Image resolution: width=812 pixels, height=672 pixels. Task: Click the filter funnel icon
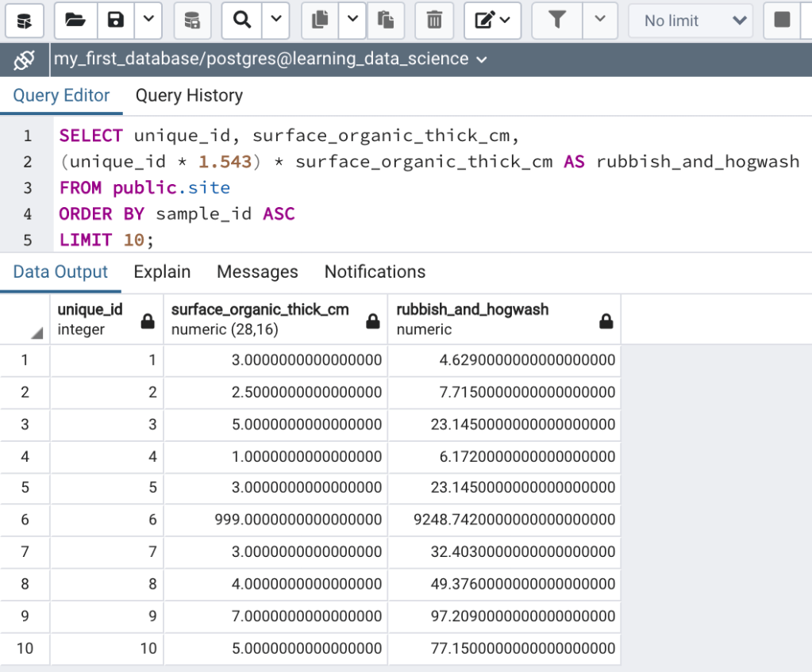557,20
